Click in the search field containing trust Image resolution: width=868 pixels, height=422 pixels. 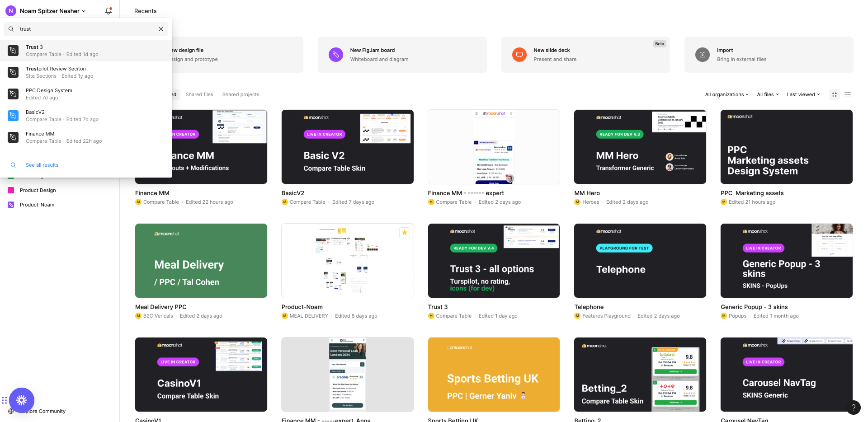[x=86, y=29]
